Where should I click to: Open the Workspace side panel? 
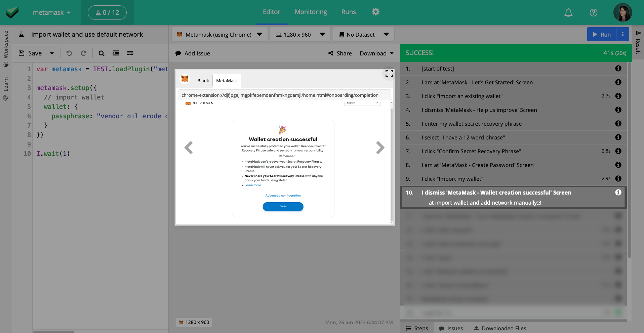click(x=6, y=48)
